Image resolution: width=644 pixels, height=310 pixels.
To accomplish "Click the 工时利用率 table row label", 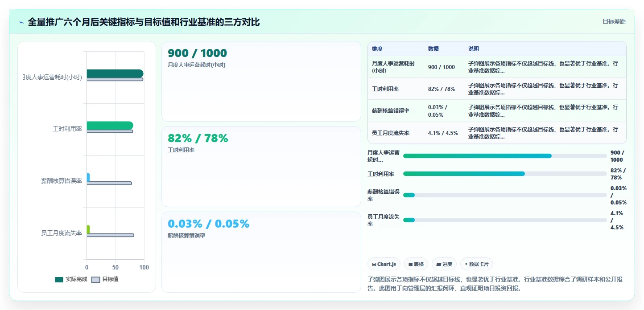I will tap(385, 89).
